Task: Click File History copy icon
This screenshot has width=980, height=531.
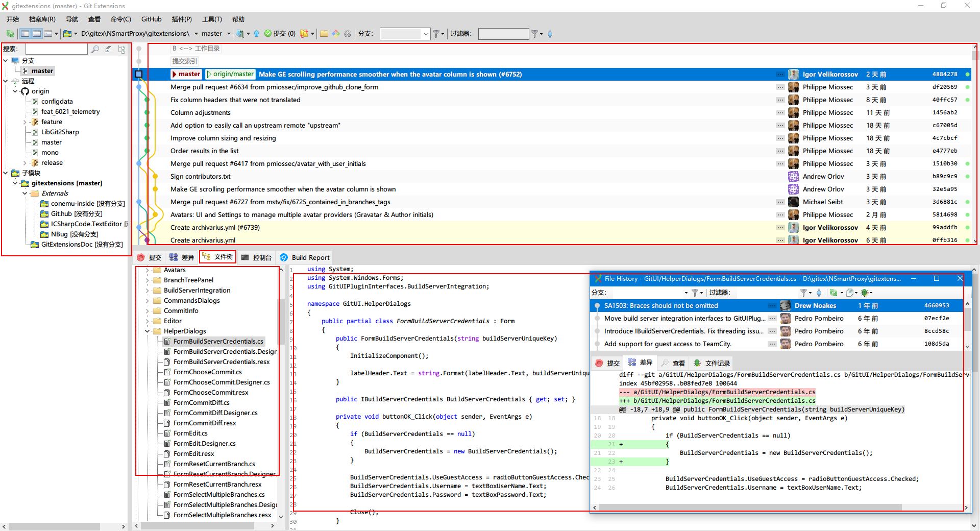Action: coord(849,293)
